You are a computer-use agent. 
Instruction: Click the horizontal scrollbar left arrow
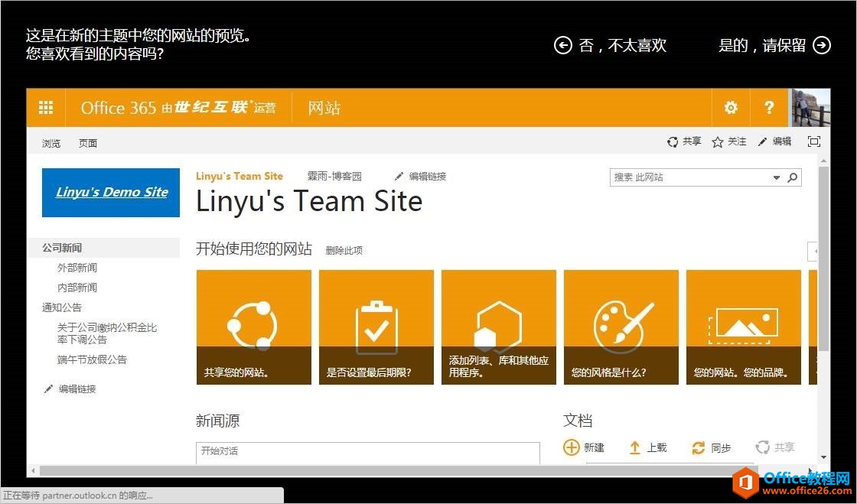tap(33, 470)
